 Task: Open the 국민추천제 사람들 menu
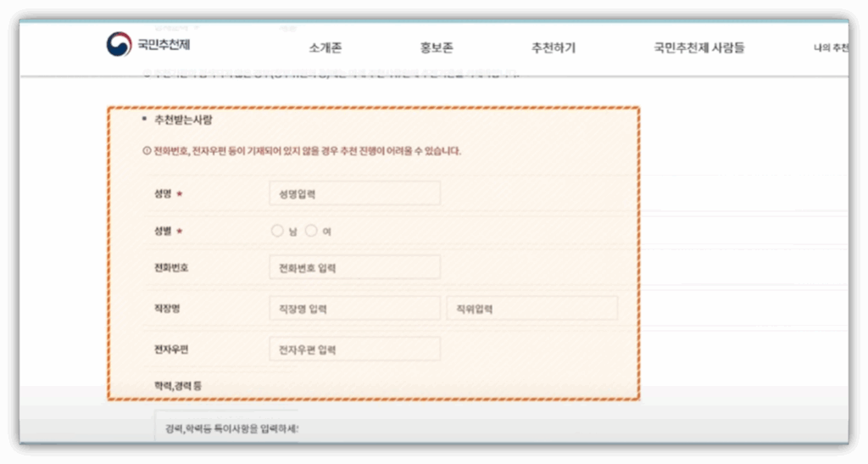click(699, 48)
